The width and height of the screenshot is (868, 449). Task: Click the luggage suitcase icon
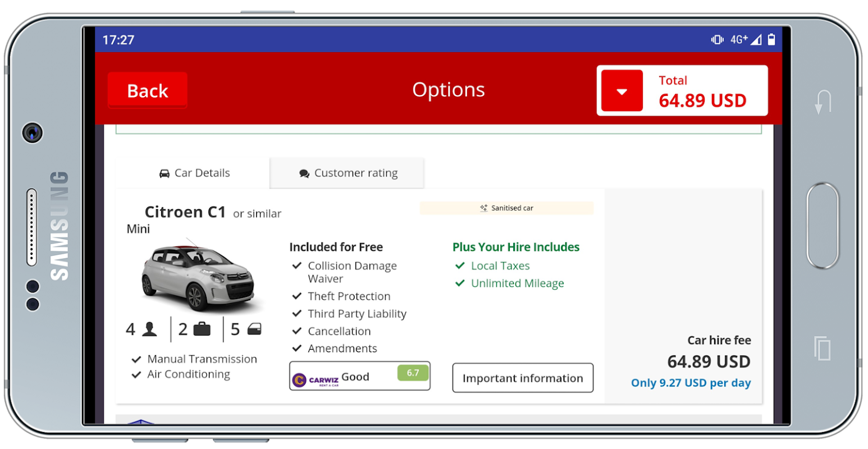tap(202, 329)
